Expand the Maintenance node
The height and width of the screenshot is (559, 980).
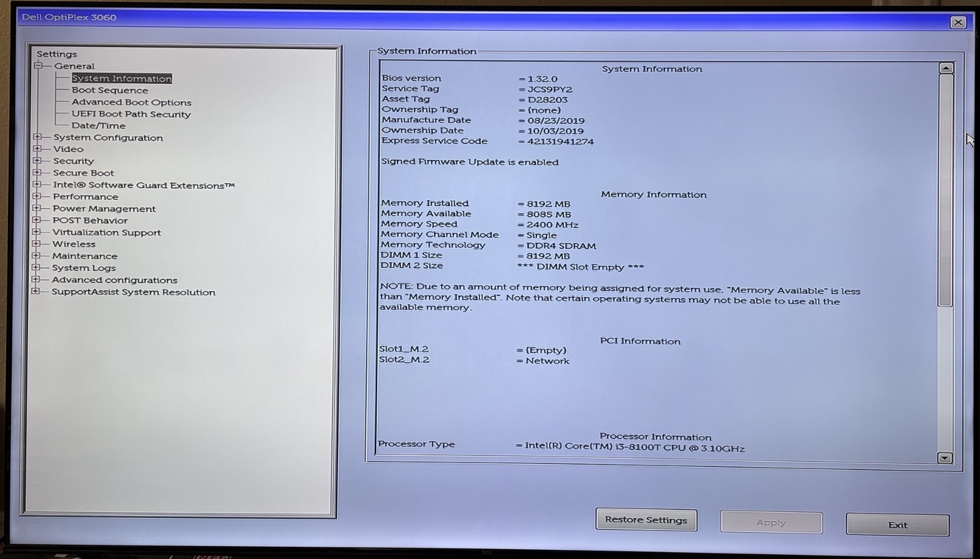pos(36,256)
